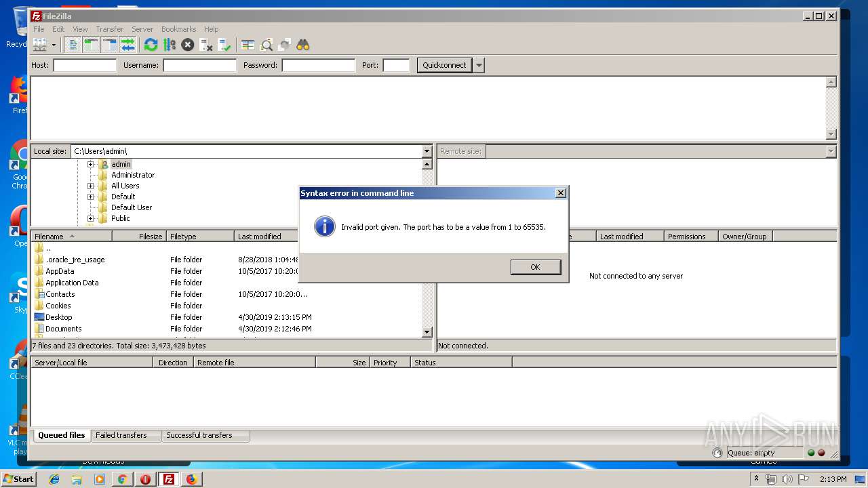The image size is (868, 488).
Task: Search for files recursively with binoculars icon
Action: (x=303, y=45)
